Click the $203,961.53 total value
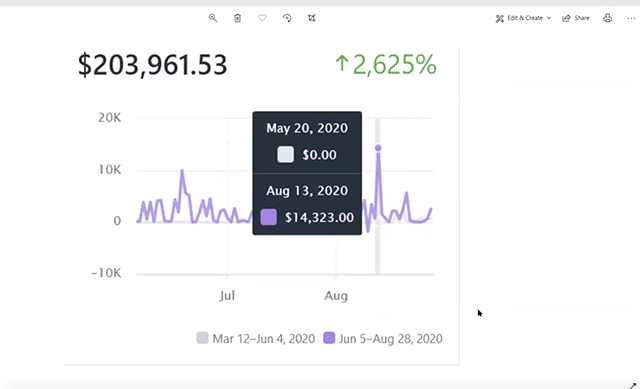Viewport: 640px width, 389px height. click(x=152, y=64)
